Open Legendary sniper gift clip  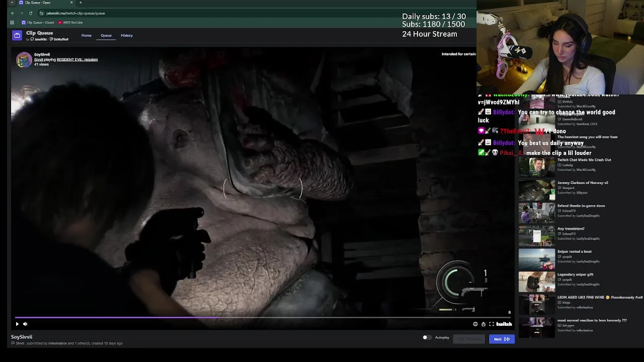tap(575, 275)
